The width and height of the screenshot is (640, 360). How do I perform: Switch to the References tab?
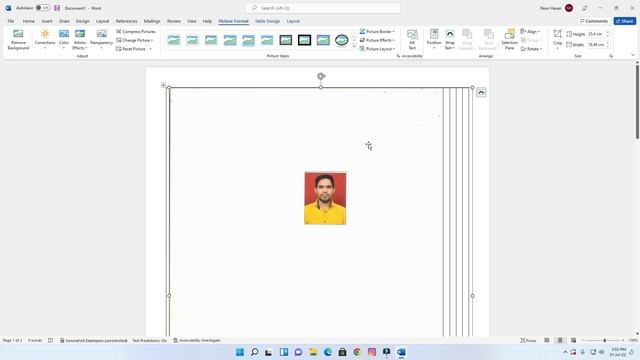pyautogui.click(x=127, y=21)
